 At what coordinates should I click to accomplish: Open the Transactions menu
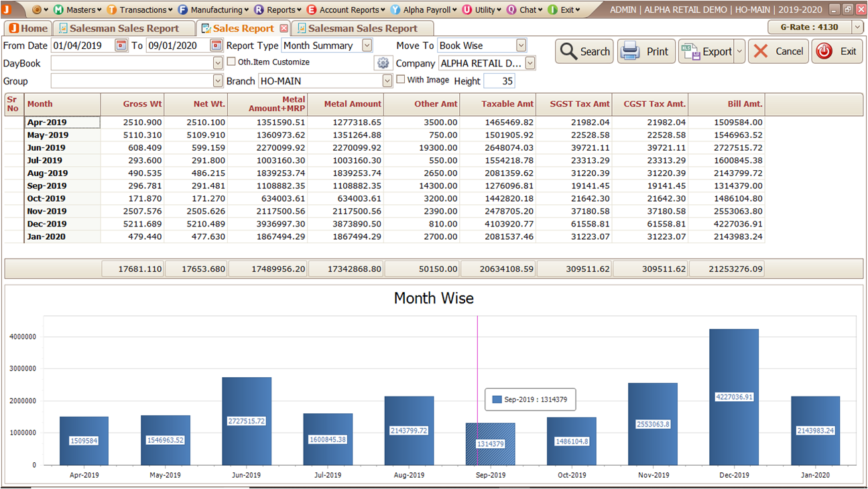pyautogui.click(x=140, y=10)
